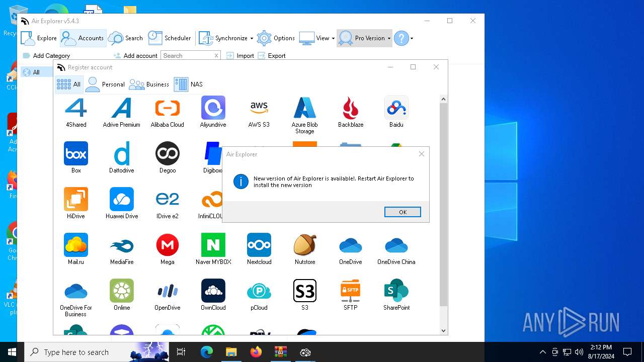This screenshot has width=644, height=362.
Task: Open Firefox from taskbar
Action: coord(256,352)
